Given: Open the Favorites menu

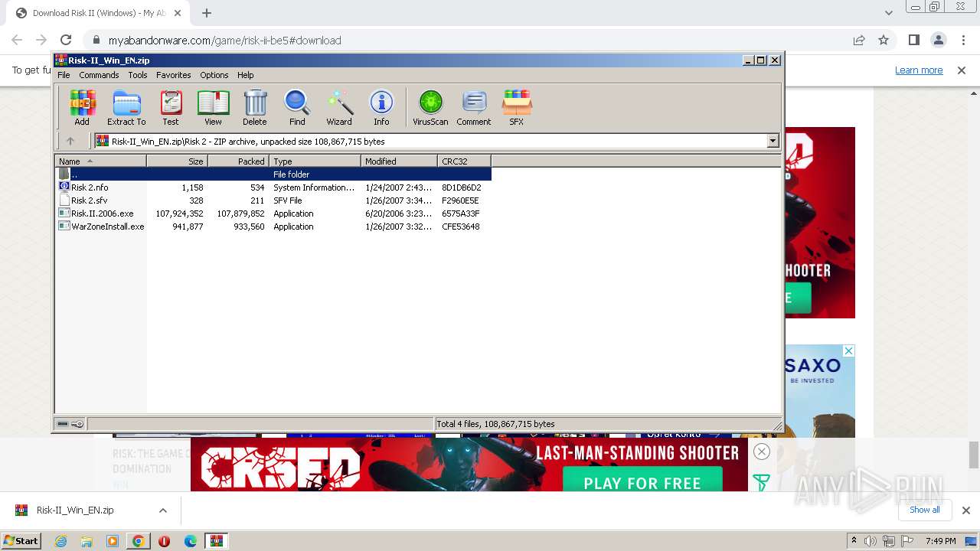Looking at the screenshot, I should pos(174,75).
